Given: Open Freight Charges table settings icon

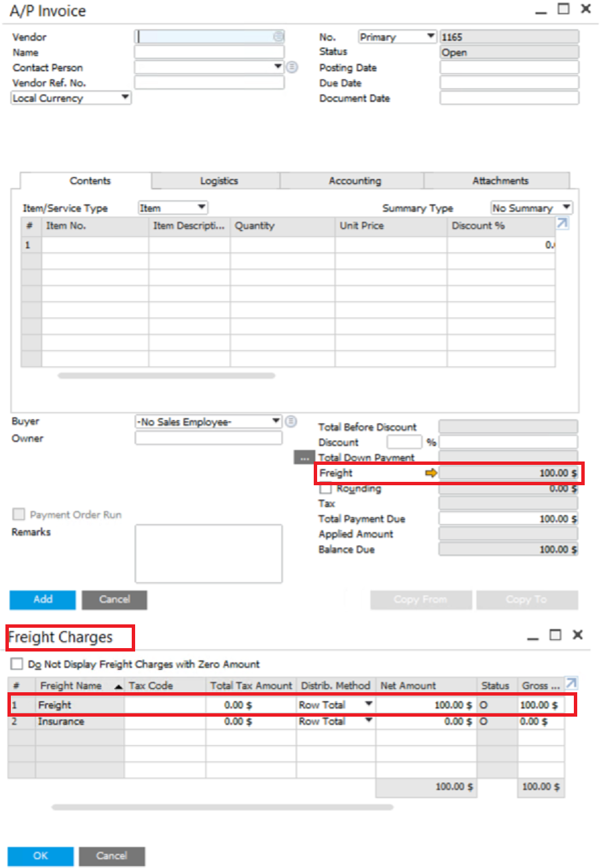Looking at the screenshot, I should coord(571,683).
